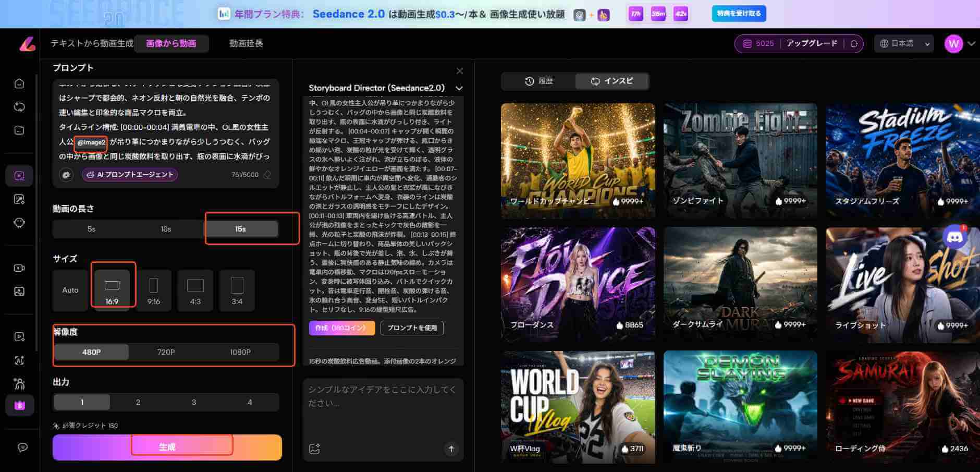Set resolution to 720P
Viewport: 980px width, 472px height.
[x=166, y=352]
